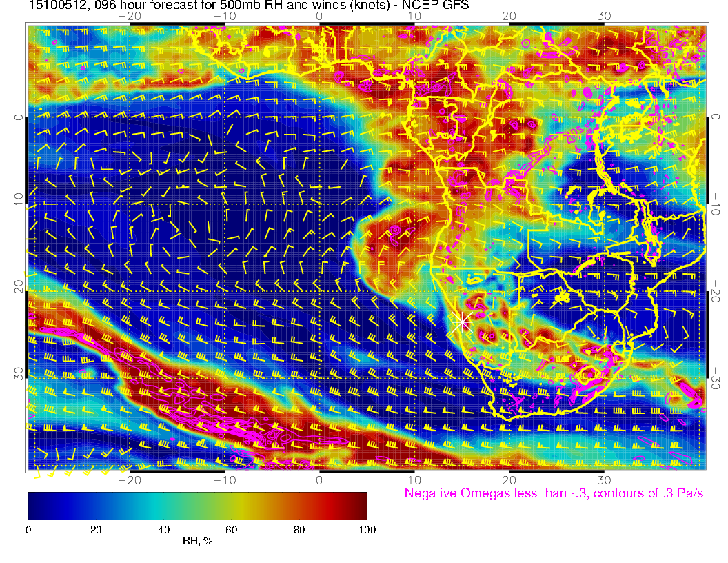The image size is (728, 563).
Task: Click the right axis latitude label '0'
Action: pos(716,117)
